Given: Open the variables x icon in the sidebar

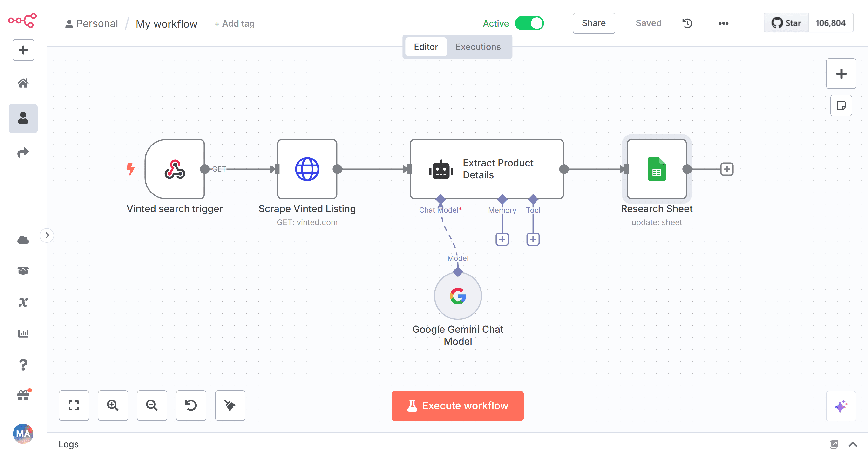Looking at the screenshot, I should click(23, 302).
